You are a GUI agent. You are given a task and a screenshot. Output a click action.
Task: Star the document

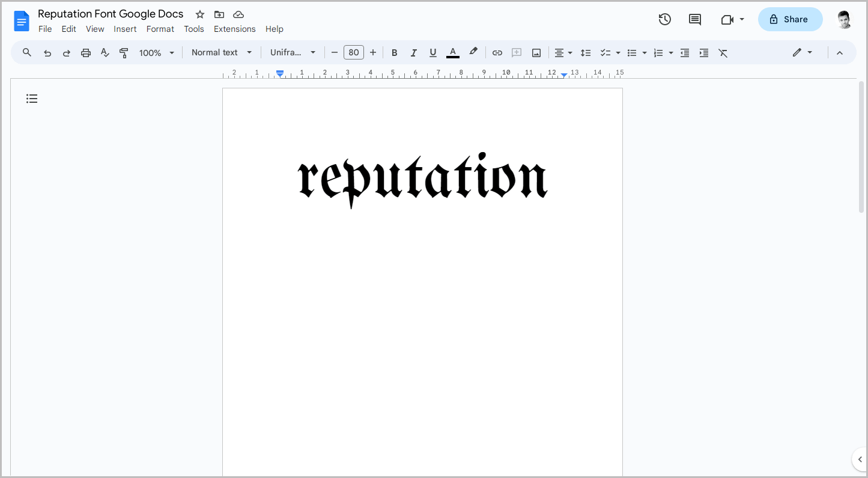[199, 14]
